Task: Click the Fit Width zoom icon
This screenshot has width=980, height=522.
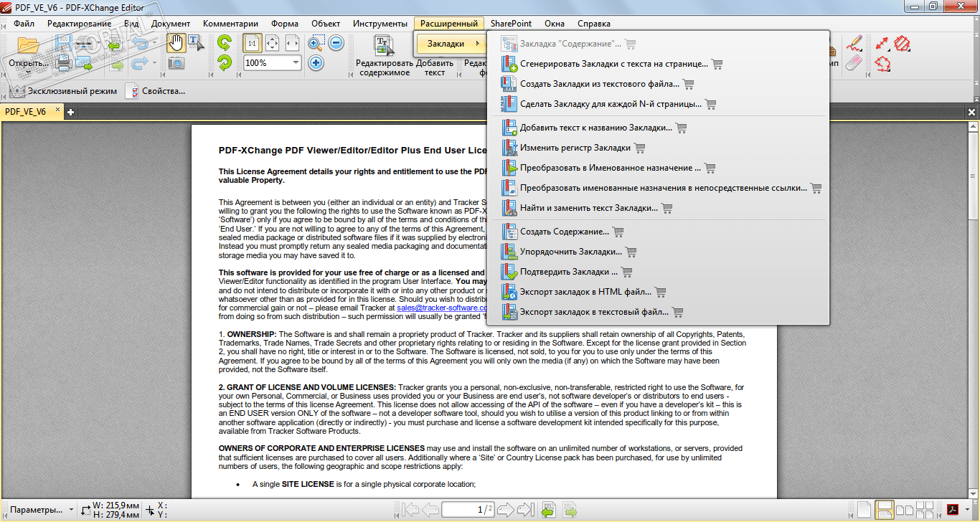Action: click(x=292, y=43)
